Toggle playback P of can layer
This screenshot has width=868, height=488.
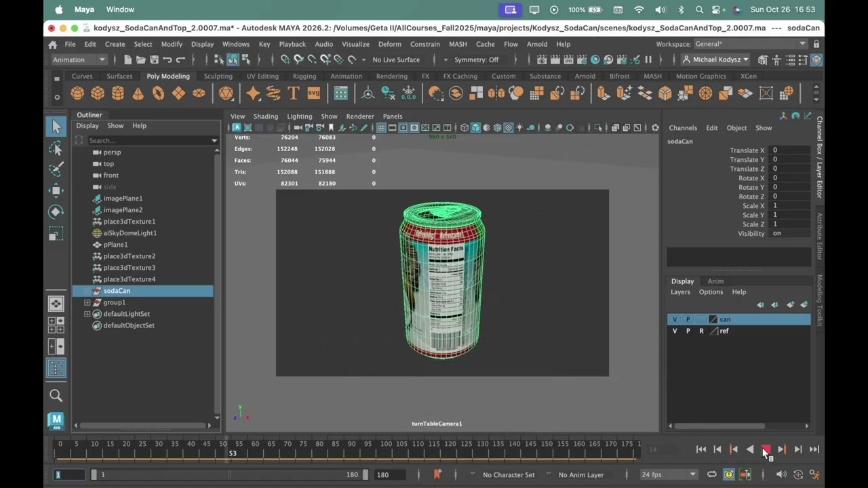688,319
